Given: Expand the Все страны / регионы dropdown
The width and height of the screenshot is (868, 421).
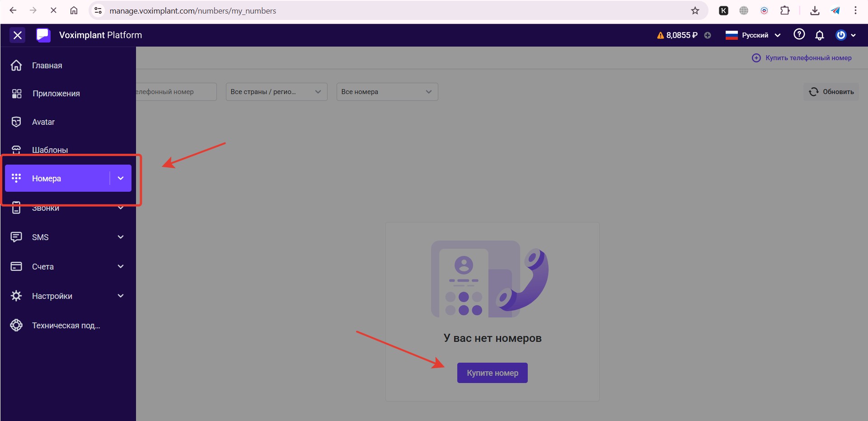Looking at the screenshot, I should pyautogui.click(x=276, y=92).
